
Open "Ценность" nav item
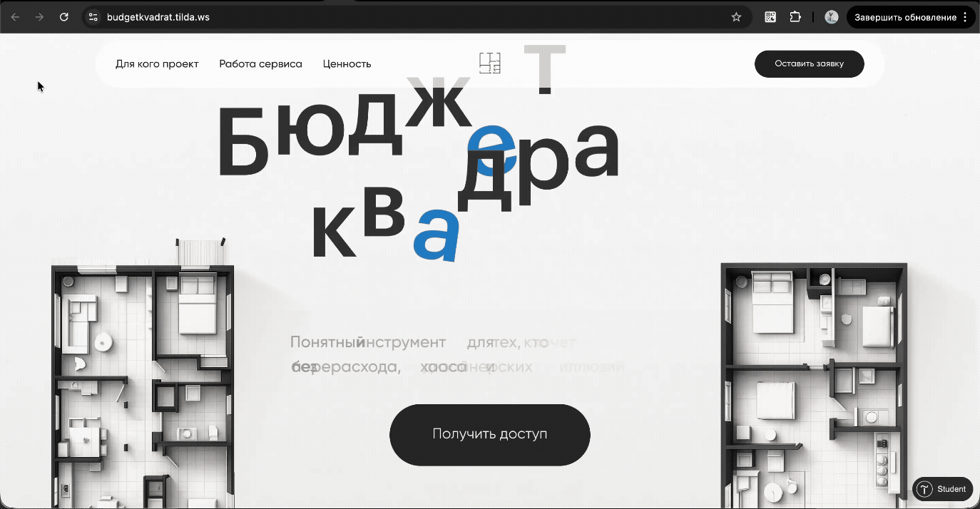coord(347,63)
